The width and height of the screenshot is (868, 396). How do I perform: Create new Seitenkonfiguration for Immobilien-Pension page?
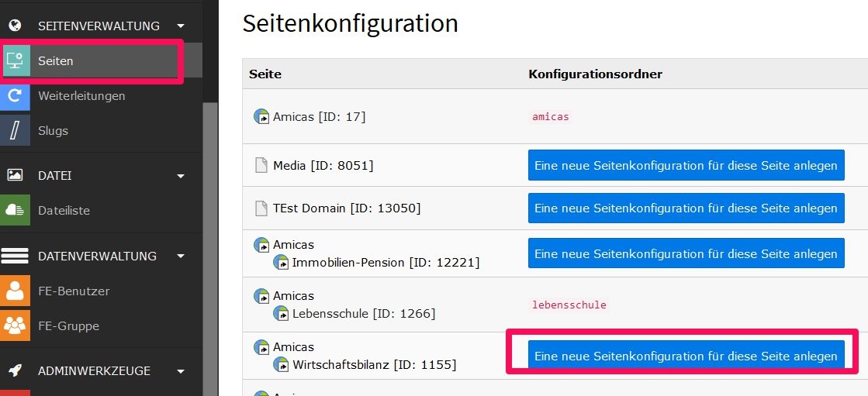pos(686,253)
